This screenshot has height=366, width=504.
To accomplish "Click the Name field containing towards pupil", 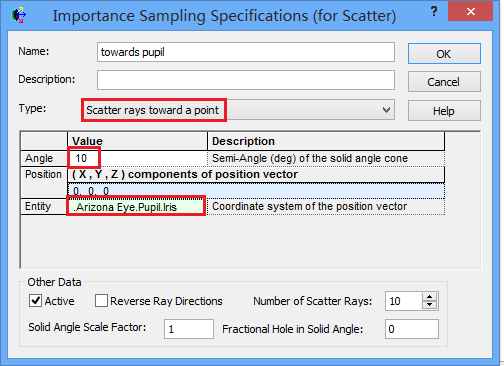I will 246,52.
